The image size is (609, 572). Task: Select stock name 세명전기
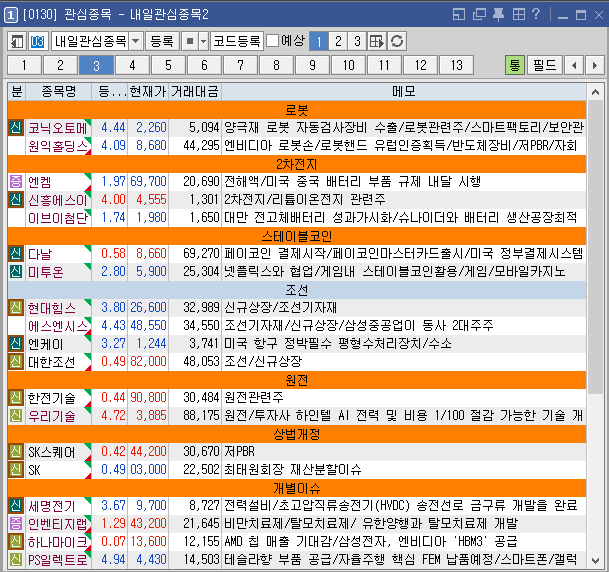pos(52,506)
